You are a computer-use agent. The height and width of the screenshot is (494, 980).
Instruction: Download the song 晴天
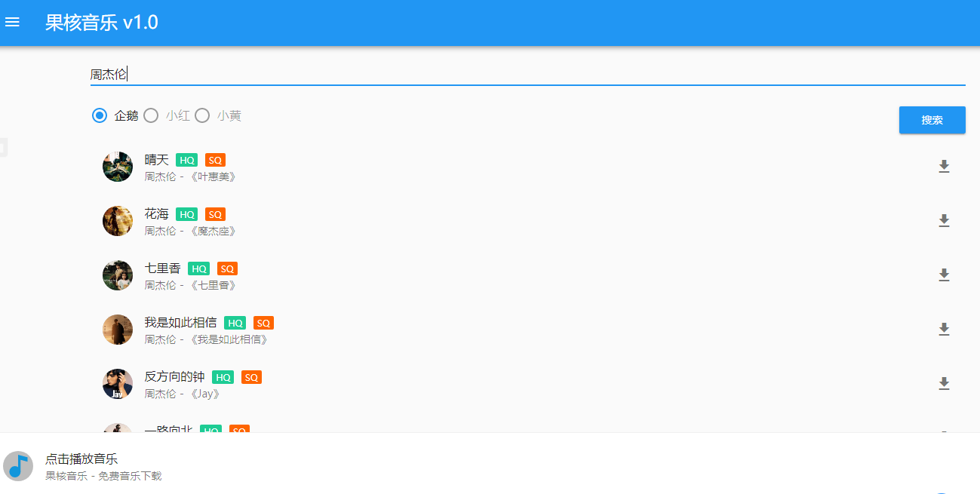point(944,167)
